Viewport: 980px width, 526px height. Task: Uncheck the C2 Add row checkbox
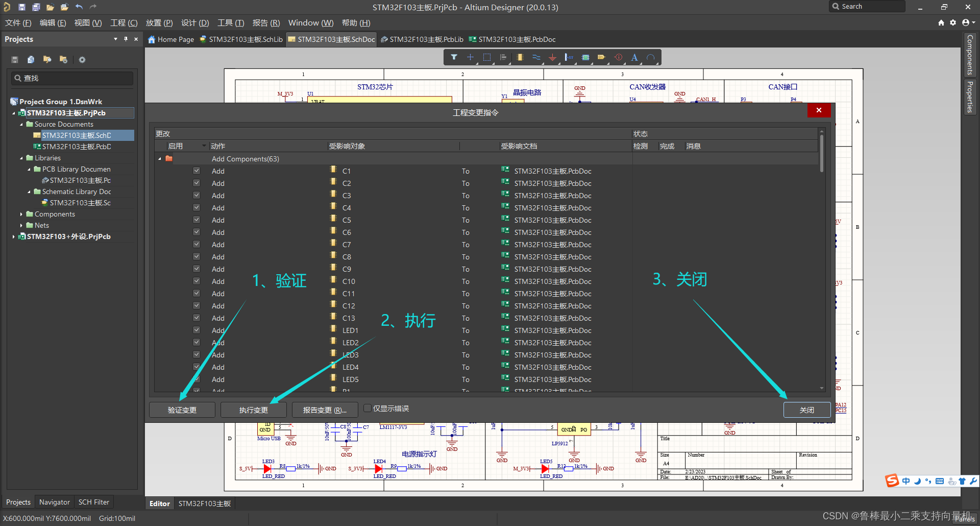click(197, 183)
